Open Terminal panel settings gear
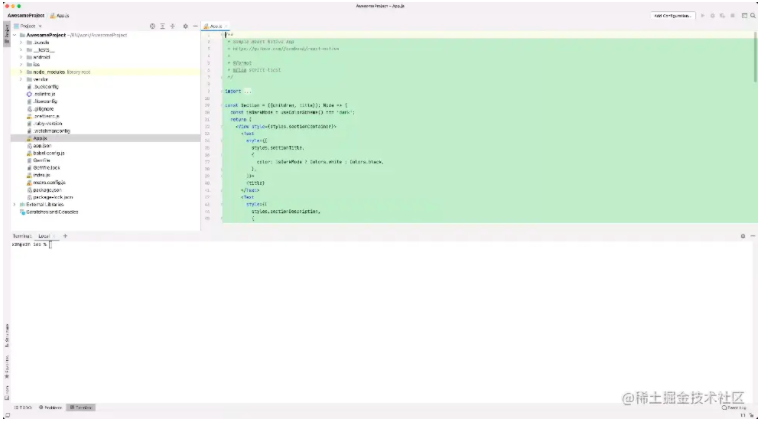 coord(743,236)
